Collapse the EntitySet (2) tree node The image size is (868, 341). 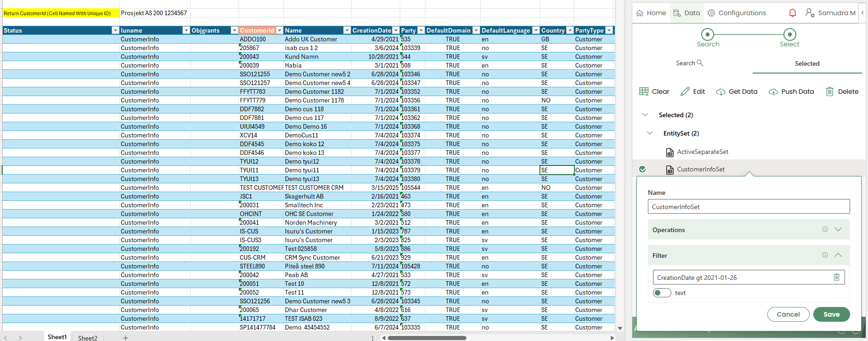coord(650,133)
